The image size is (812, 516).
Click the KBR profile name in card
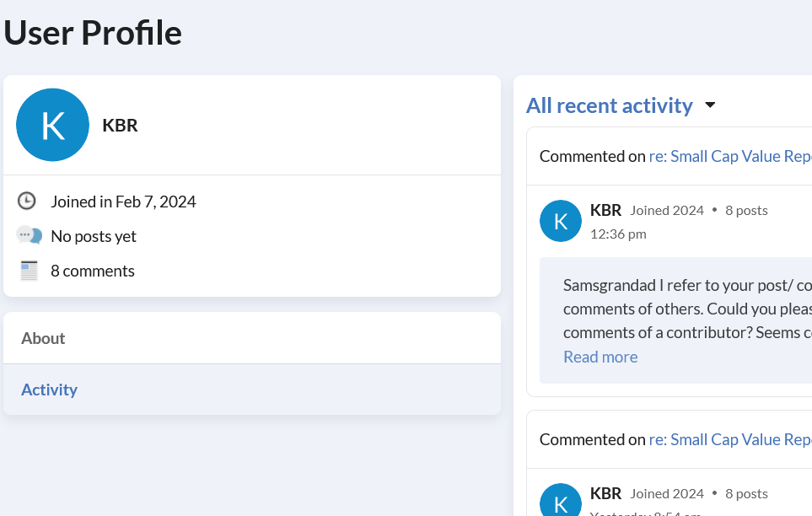(120, 126)
